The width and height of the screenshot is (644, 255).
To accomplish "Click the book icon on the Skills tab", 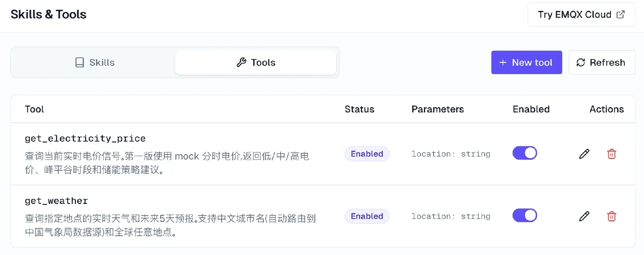I will pyautogui.click(x=80, y=62).
